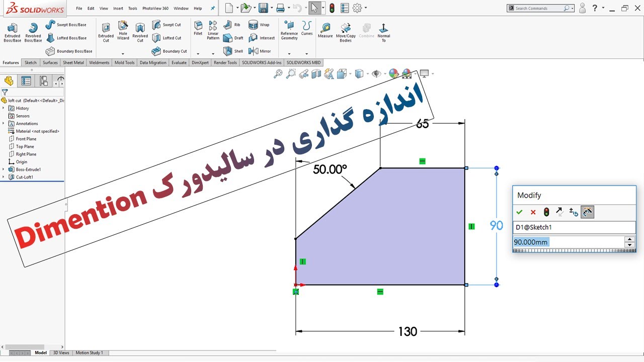Click the Search Commands box
This screenshot has height=362, width=644.
541,8
